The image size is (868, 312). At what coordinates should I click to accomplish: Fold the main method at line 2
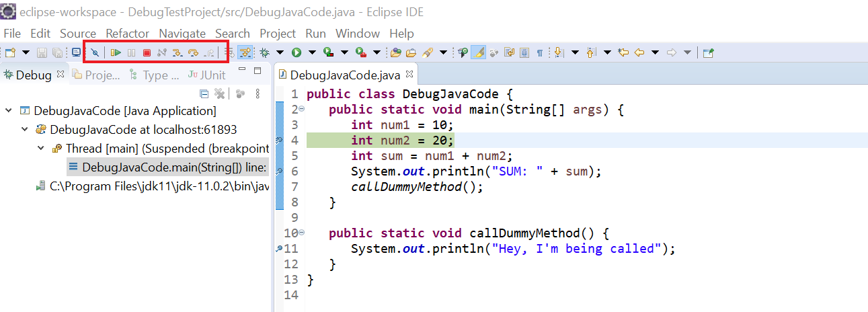coord(301,109)
